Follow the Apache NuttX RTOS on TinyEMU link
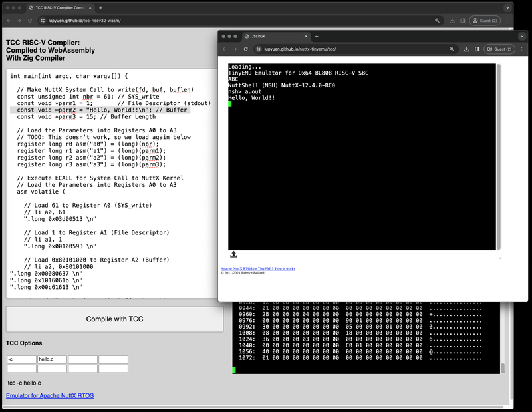 [257, 269]
